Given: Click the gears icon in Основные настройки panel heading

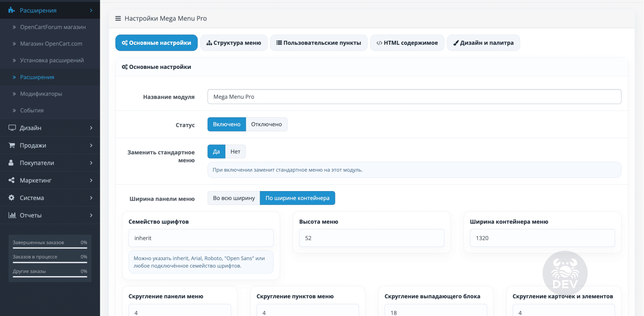Looking at the screenshot, I should 125,67.
